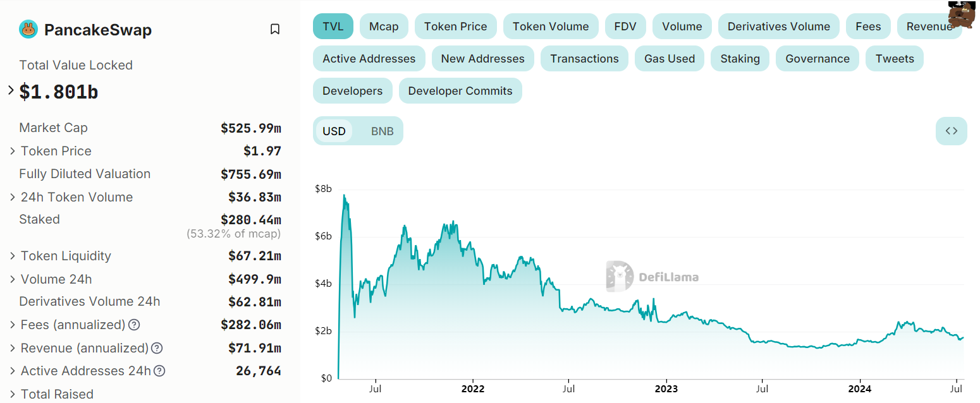Toggle the Token Price chart metric
Viewport: 980px width, 403px height.
(x=456, y=27)
